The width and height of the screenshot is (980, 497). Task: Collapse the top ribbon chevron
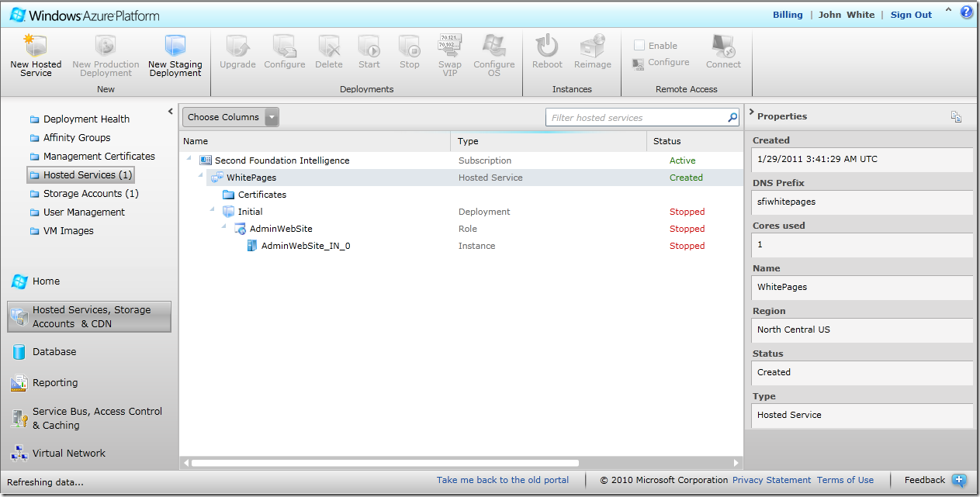click(948, 10)
